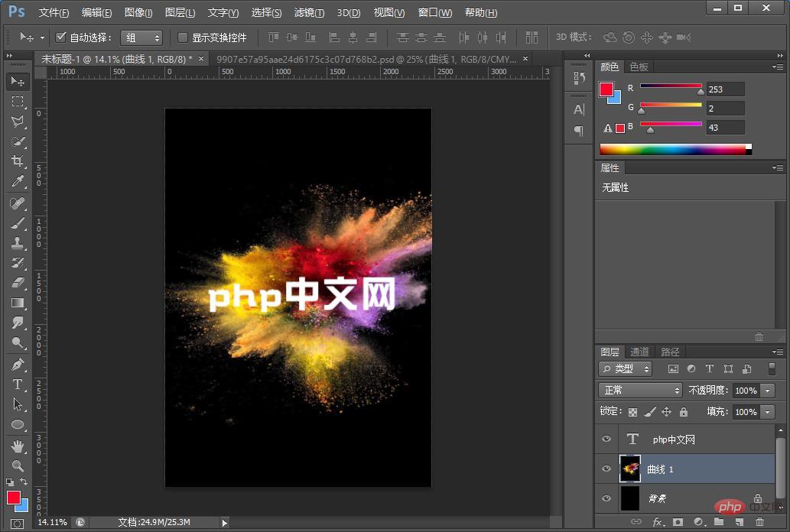The width and height of the screenshot is (790, 532).
Task: Add a layer mask
Action: pos(678,522)
